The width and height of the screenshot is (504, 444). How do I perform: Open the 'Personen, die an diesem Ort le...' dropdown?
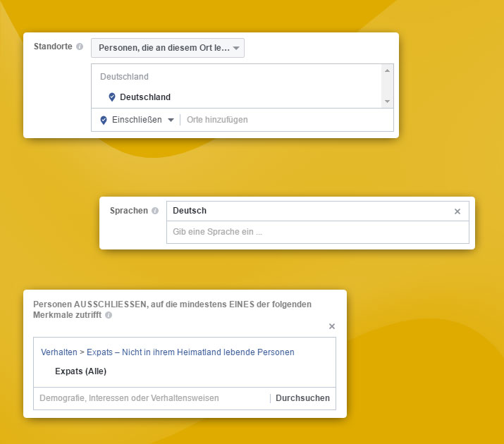(168, 48)
